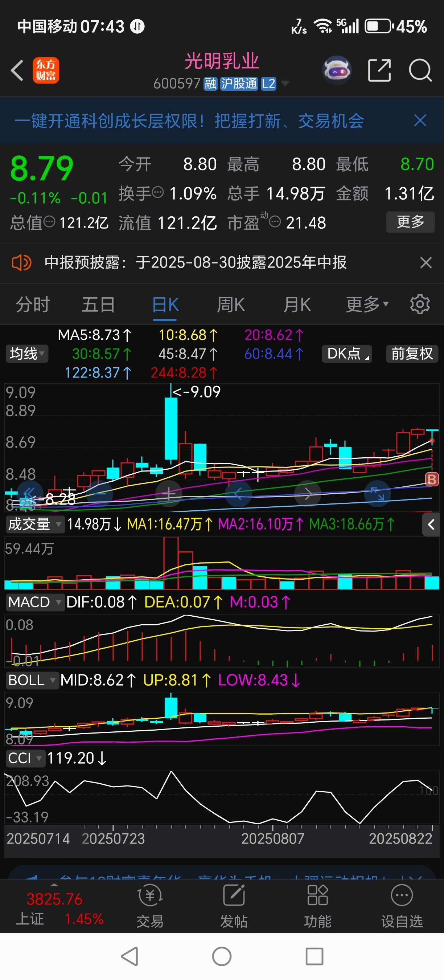This screenshot has height=980, width=444.
Task: Go back using the top-left arrow
Action: (17, 70)
